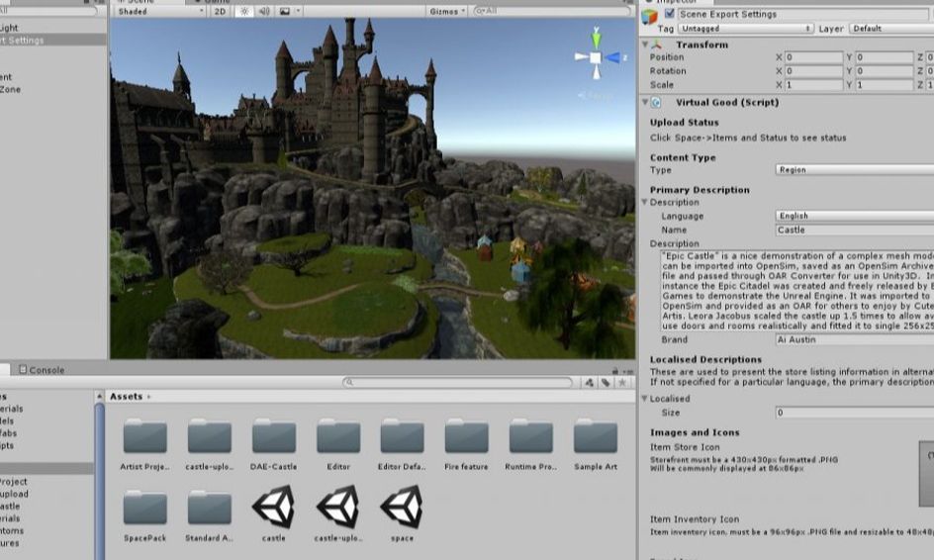Viewport: 934px width, 560px height.
Task: Click the white bottom cone on scene gizmo
Action: pos(597,71)
